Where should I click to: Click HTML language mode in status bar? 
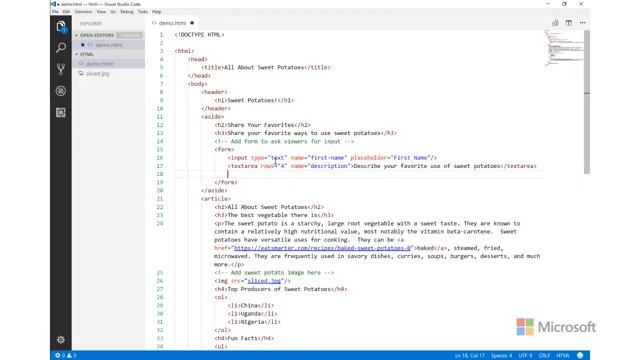coord(563,356)
